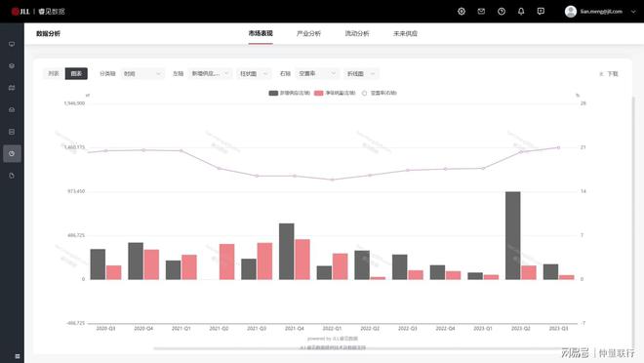Click the user avatar icon
The height and width of the screenshot is (363, 644).
(571, 12)
